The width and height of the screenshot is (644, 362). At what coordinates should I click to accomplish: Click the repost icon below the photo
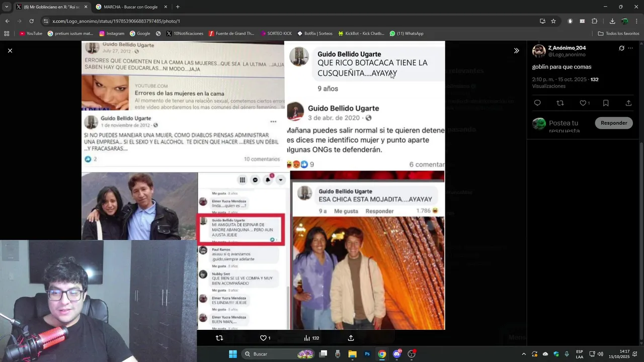tap(219, 338)
